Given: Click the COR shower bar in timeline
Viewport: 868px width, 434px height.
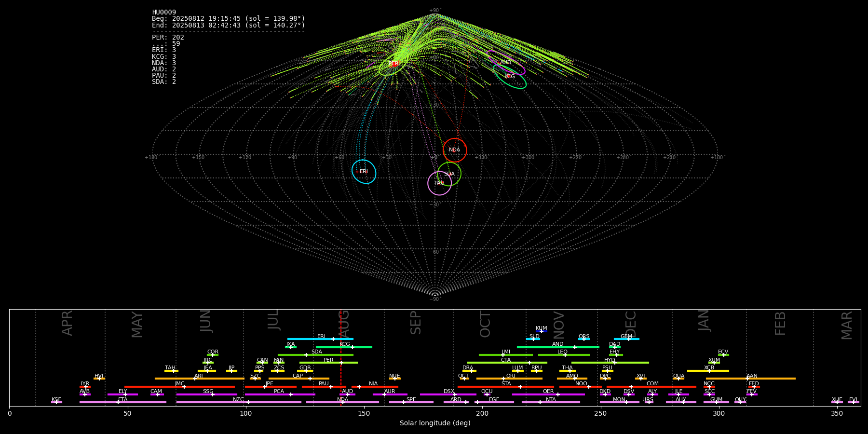Looking at the screenshot, I should 213,355.
